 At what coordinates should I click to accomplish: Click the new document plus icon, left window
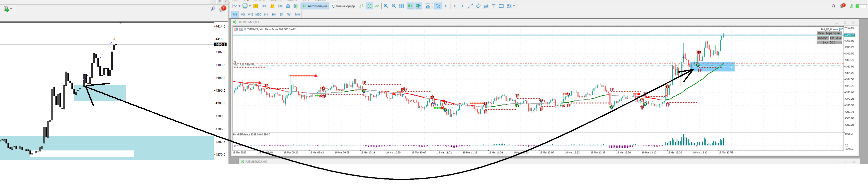pyautogui.click(x=6, y=9)
